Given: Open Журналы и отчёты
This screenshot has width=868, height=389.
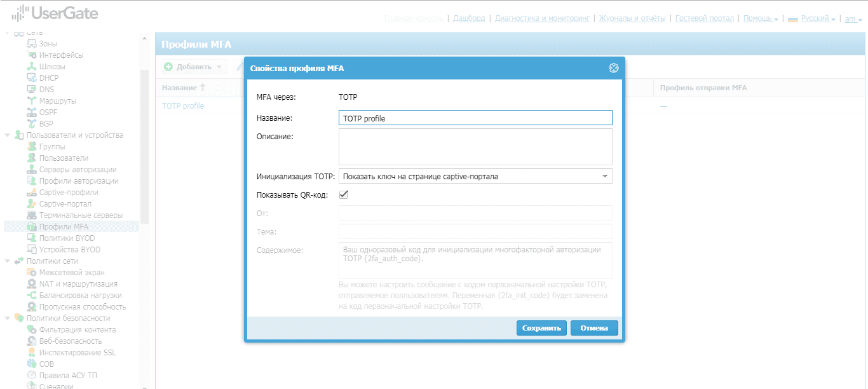Looking at the screenshot, I should click(632, 18).
